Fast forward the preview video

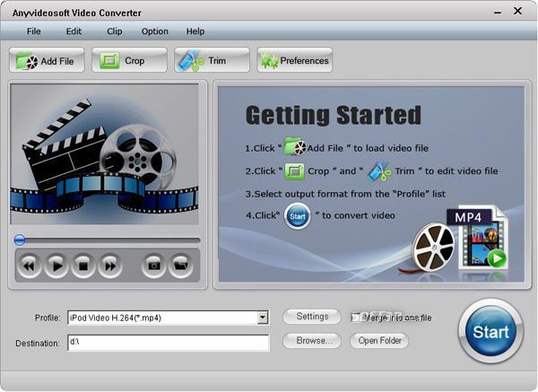tap(110, 266)
